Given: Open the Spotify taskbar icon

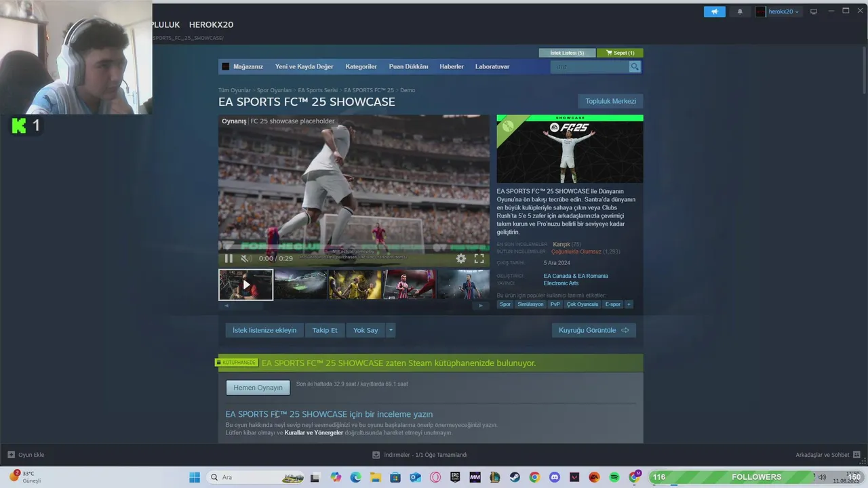Looking at the screenshot, I should click(x=614, y=477).
